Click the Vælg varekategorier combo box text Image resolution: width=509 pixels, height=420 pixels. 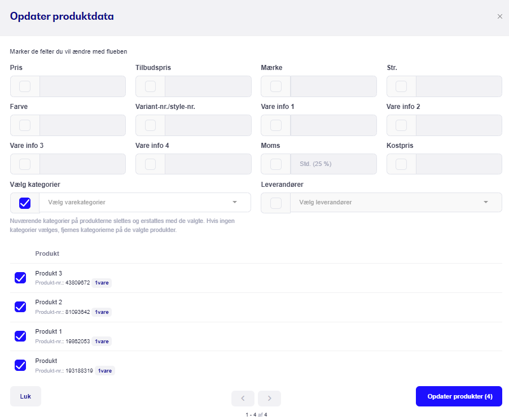(x=77, y=202)
